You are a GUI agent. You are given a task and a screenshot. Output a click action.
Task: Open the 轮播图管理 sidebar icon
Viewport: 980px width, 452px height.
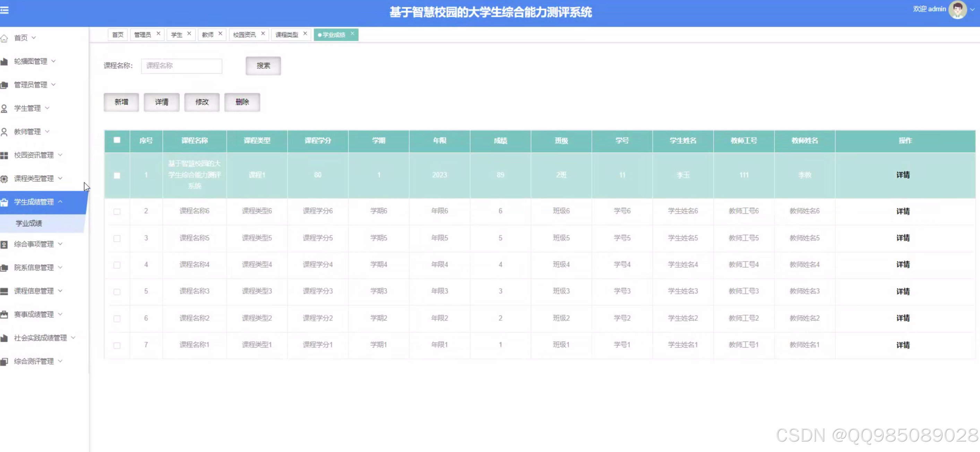tap(5, 61)
